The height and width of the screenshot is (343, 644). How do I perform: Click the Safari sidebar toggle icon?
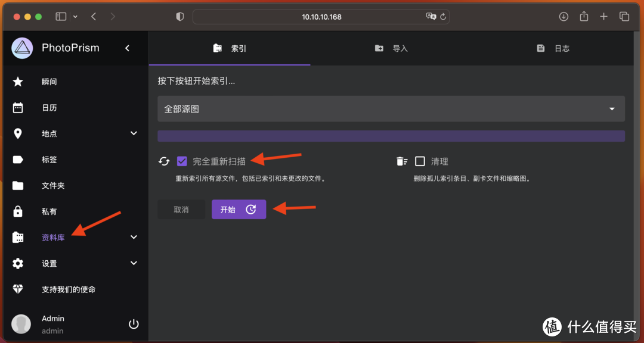tap(61, 17)
